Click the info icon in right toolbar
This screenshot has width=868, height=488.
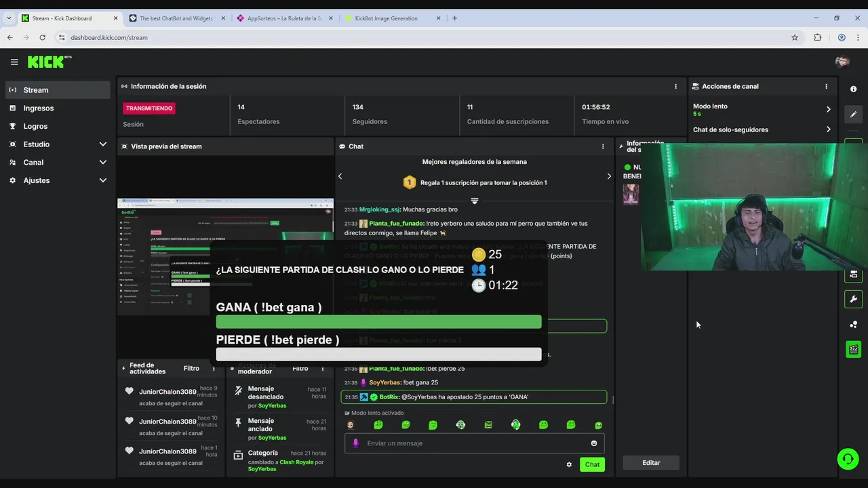pyautogui.click(x=853, y=89)
